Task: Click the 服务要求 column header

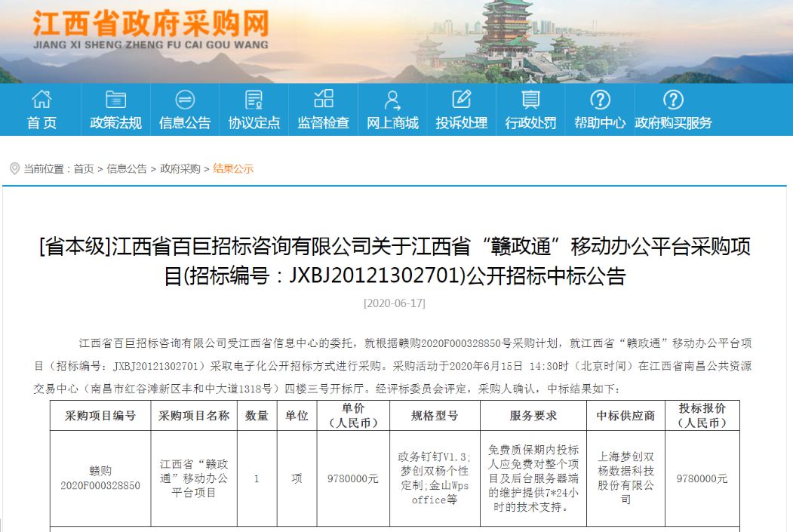Action: tap(533, 416)
